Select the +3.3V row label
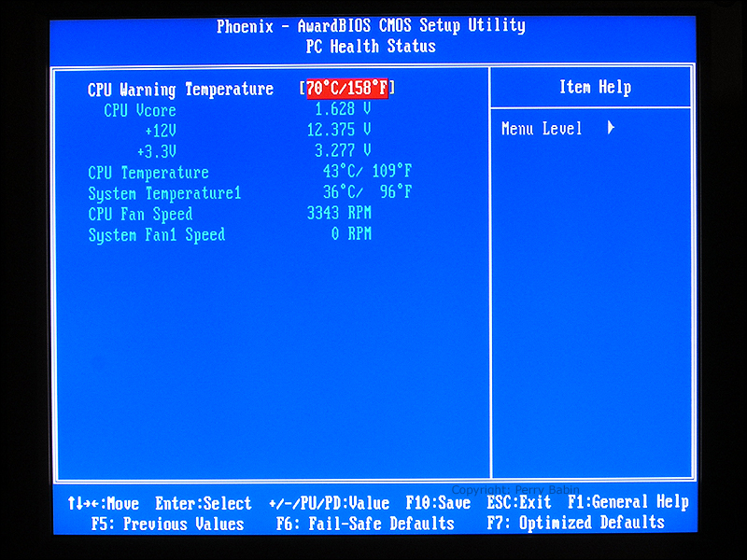This screenshot has height=560, width=747. 157,152
